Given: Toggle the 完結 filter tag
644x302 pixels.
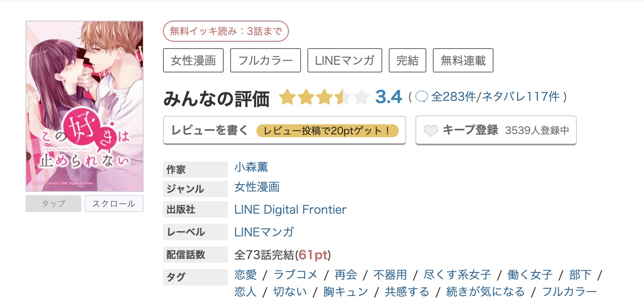Looking at the screenshot, I should pyautogui.click(x=407, y=60).
